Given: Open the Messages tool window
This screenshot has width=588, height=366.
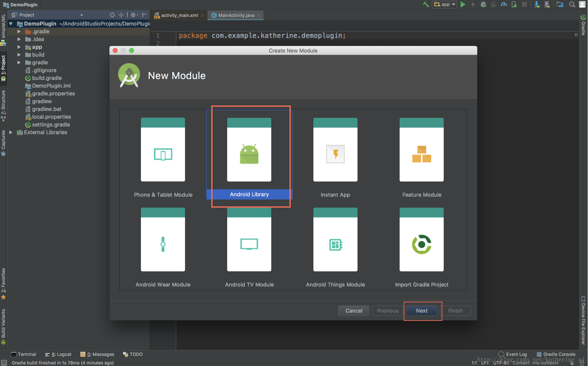Looking at the screenshot, I should [x=97, y=354].
